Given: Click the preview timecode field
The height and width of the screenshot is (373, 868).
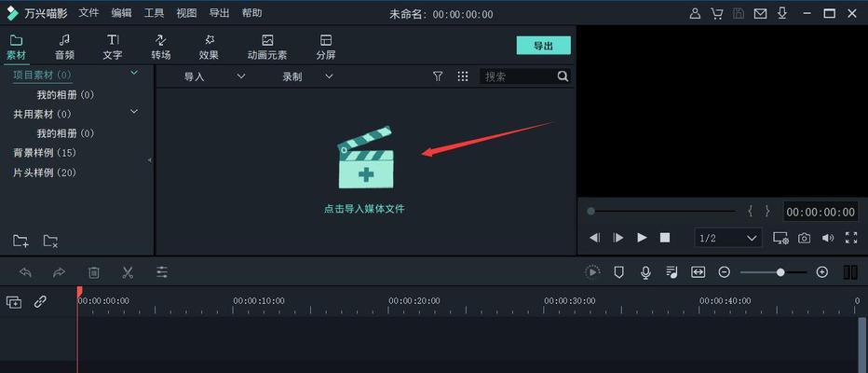Looking at the screenshot, I should [x=821, y=212].
